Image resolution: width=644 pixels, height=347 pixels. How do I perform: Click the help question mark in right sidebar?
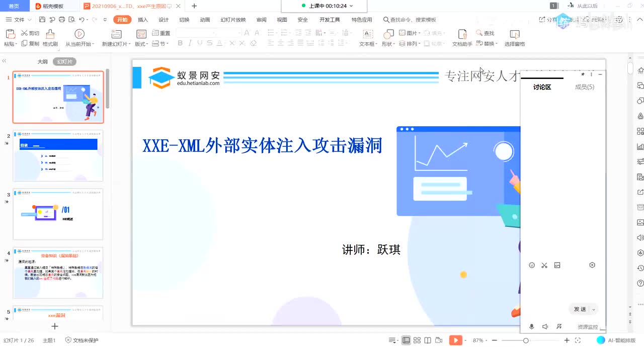pyautogui.click(x=640, y=283)
